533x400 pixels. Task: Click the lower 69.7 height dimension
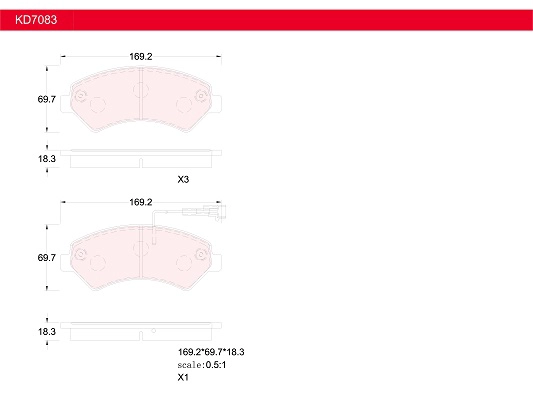pyautogui.click(x=47, y=258)
